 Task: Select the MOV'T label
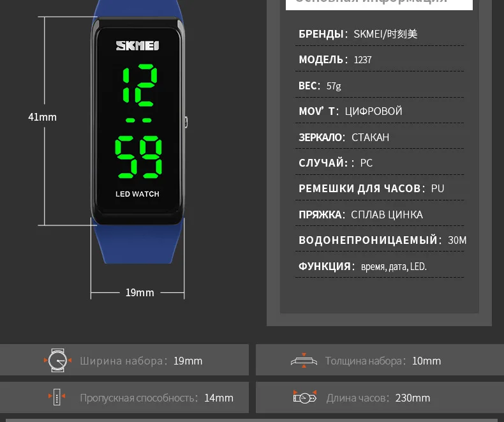pyautogui.click(x=316, y=111)
